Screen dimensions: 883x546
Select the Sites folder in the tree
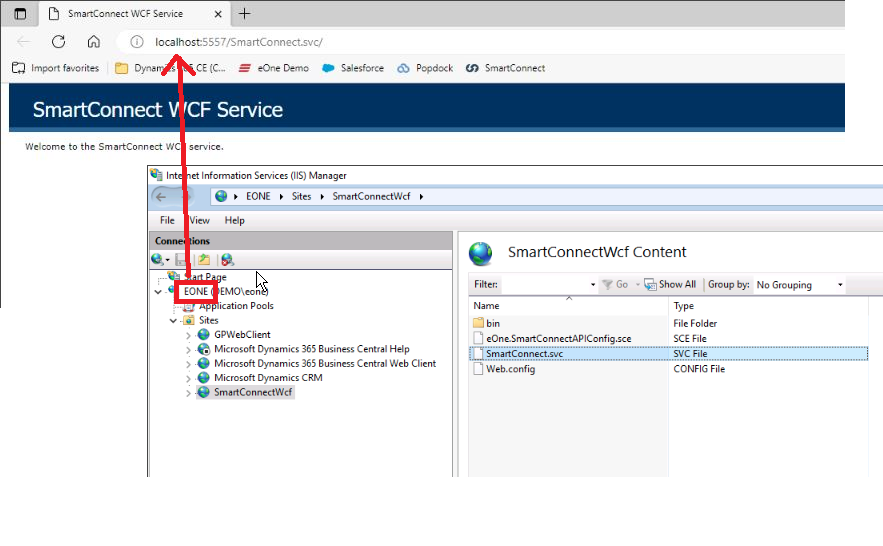tap(208, 320)
